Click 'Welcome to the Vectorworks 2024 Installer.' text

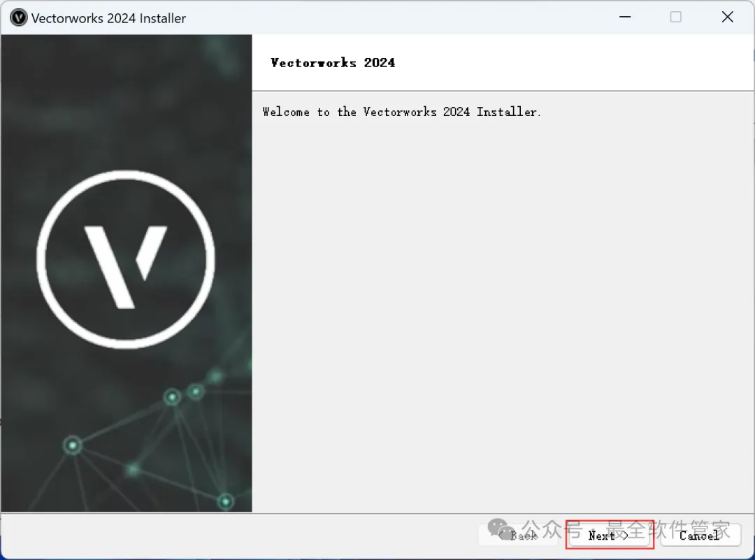click(x=402, y=112)
